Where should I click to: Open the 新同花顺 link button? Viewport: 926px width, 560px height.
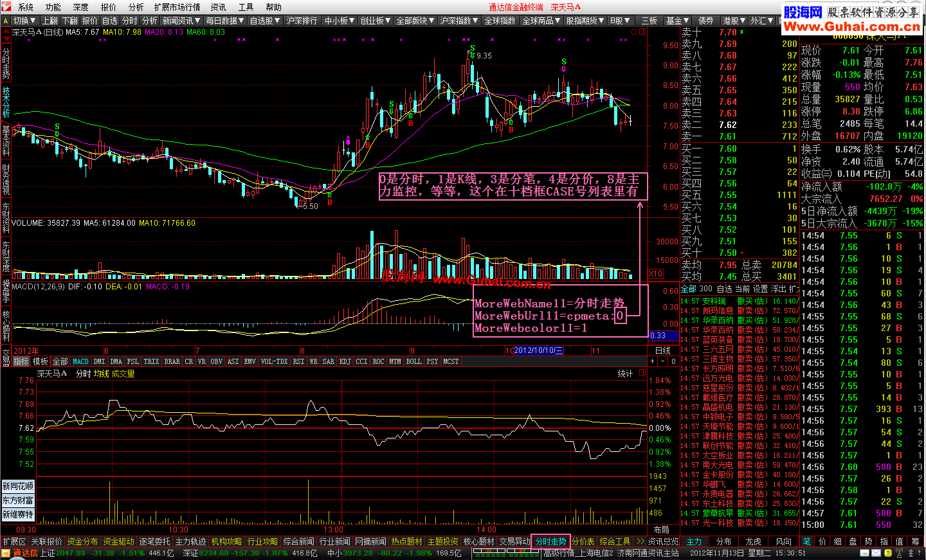(x=18, y=486)
